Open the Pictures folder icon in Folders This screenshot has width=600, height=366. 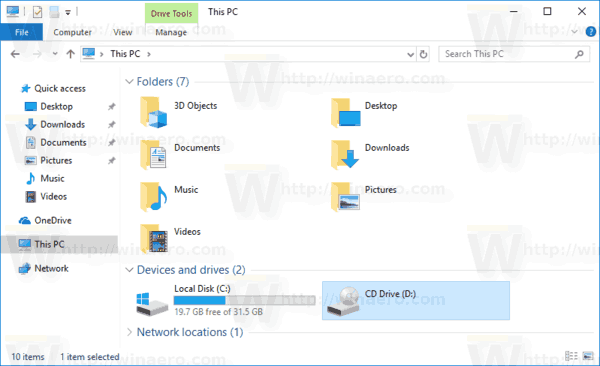click(x=345, y=196)
